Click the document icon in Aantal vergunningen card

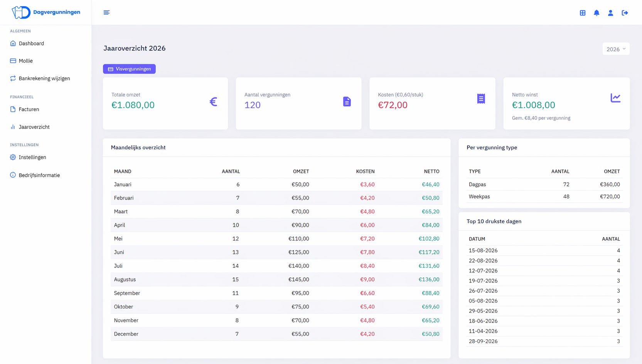point(347,102)
